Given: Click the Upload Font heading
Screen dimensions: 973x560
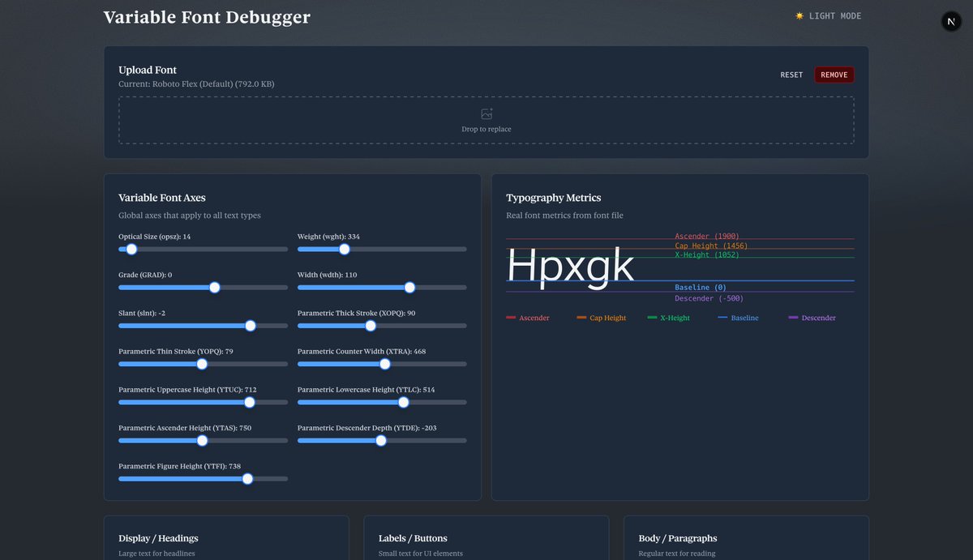Looking at the screenshot, I should pos(148,70).
